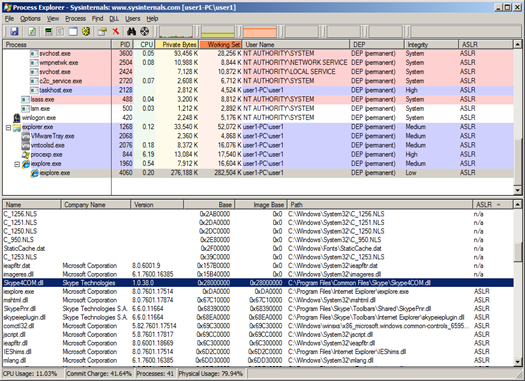Sort by the PID column header
525x381 pixels.
click(x=122, y=45)
